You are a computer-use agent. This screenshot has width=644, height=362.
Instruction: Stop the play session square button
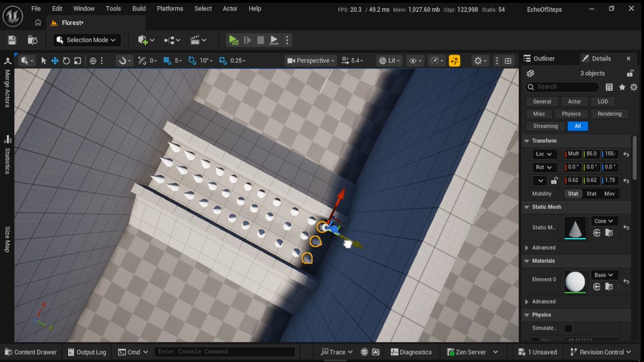coord(260,40)
